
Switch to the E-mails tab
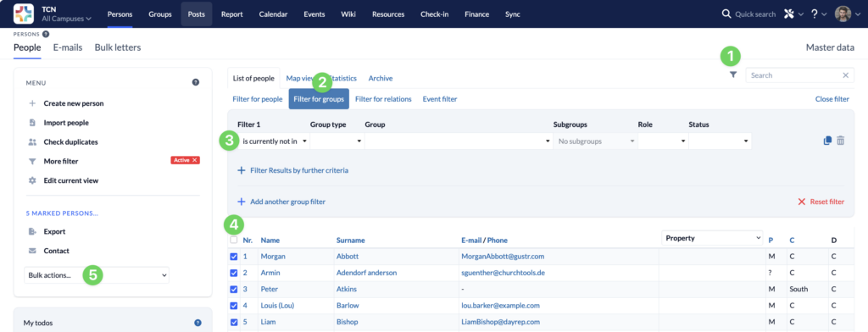coord(68,47)
